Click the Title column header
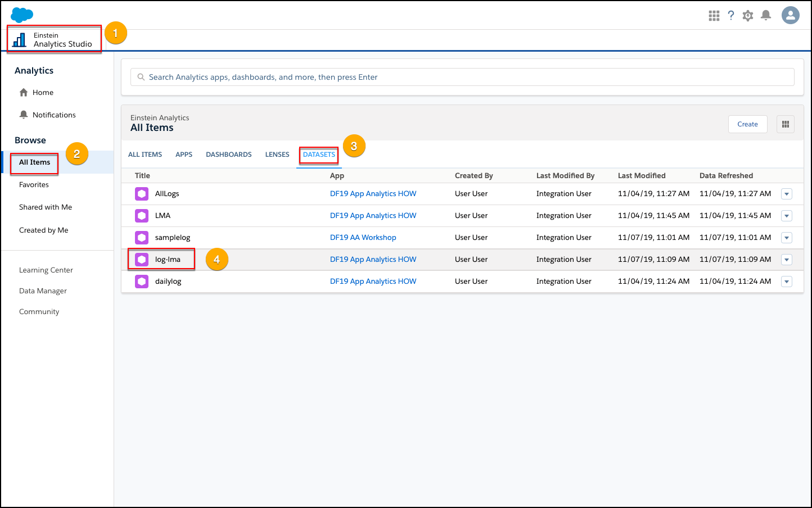812x508 pixels. [142, 176]
